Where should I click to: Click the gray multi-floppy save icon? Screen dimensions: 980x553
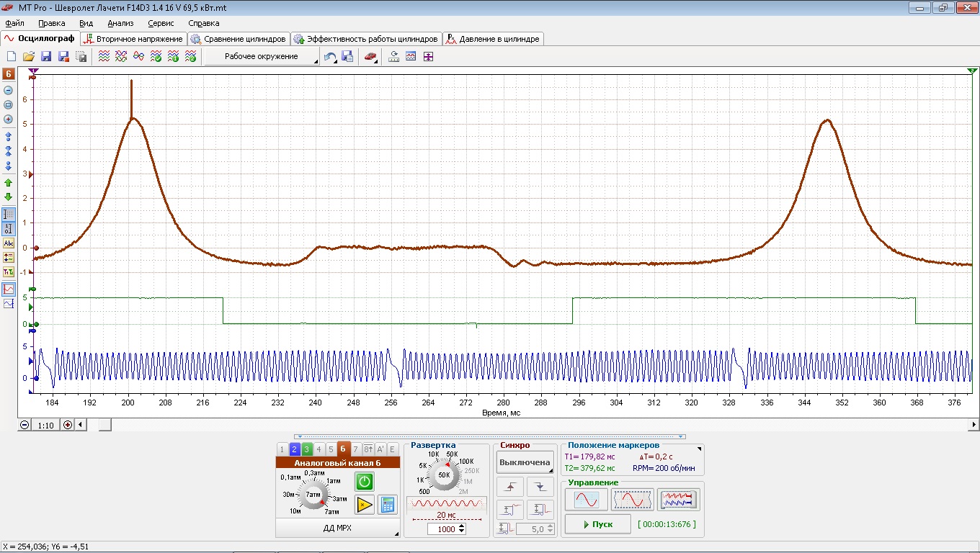tap(81, 56)
